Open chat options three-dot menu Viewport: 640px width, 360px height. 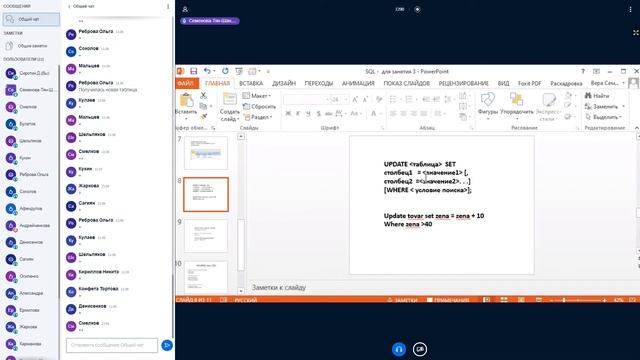pyautogui.click(x=168, y=7)
